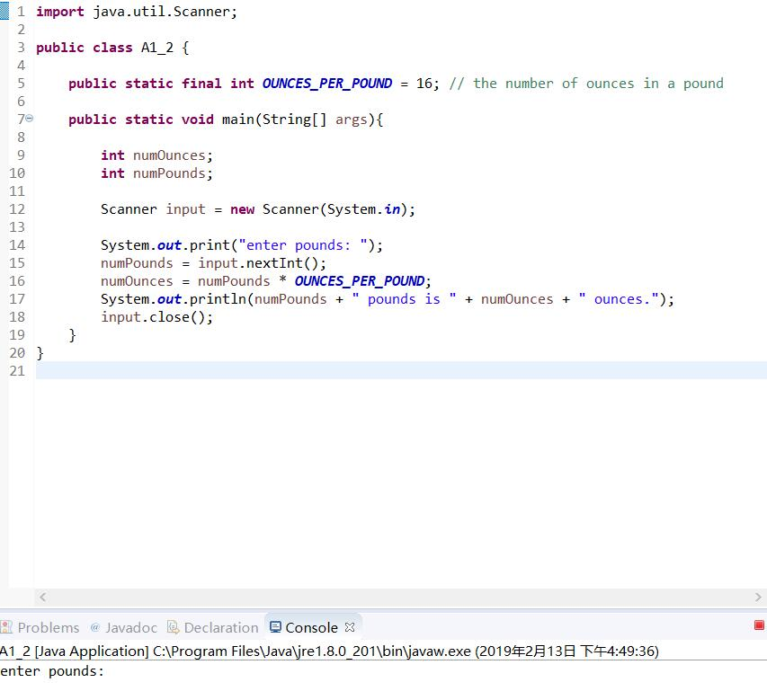Click the horizontal scrollbar right arrow
The height and width of the screenshot is (700, 767).
pyautogui.click(x=760, y=596)
